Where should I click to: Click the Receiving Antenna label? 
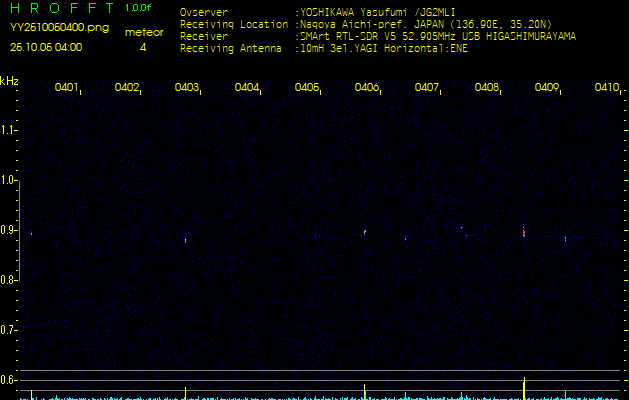point(231,49)
